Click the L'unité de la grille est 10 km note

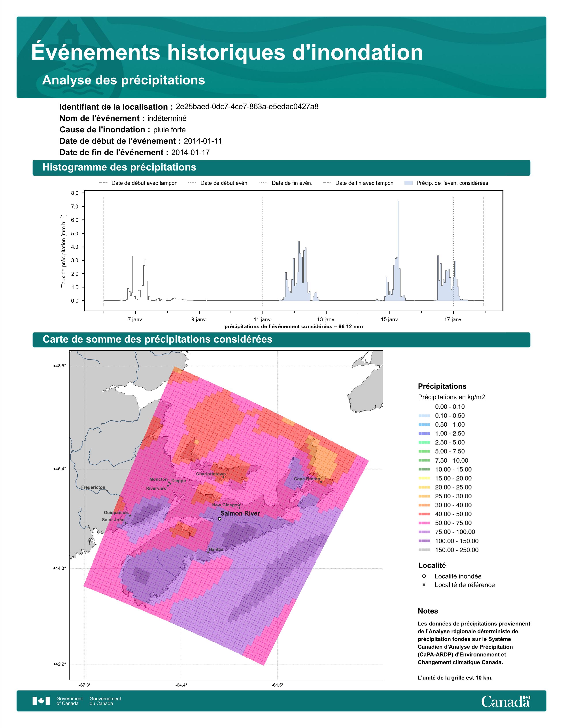(x=455, y=678)
